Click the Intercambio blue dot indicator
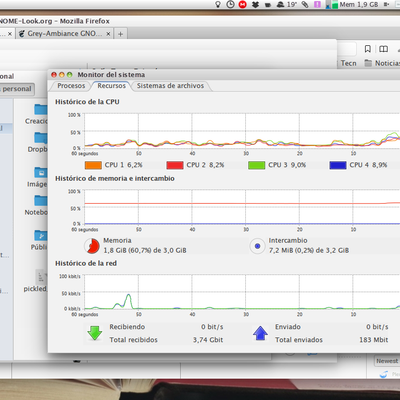The image size is (400, 400). click(x=257, y=246)
